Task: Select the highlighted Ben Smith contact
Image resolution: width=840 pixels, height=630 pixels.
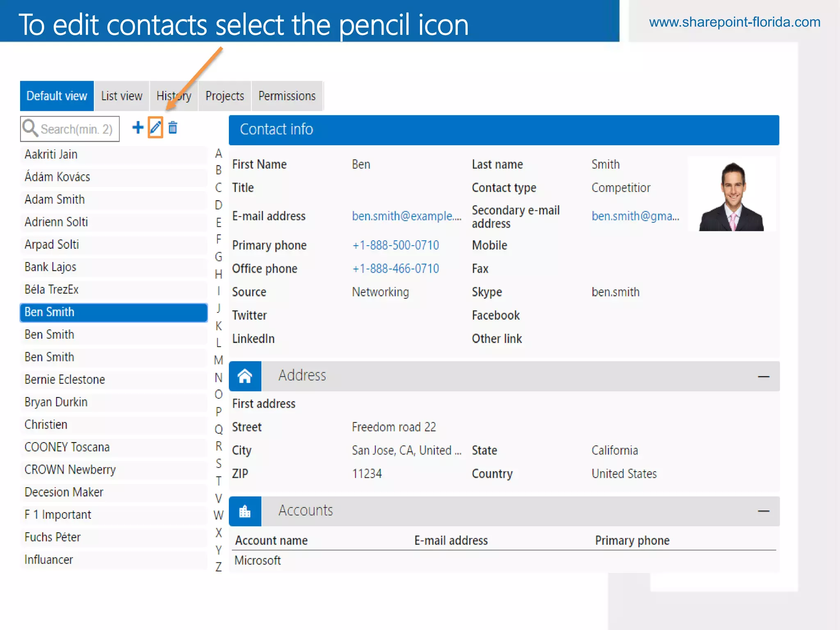Action: pos(114,313)
